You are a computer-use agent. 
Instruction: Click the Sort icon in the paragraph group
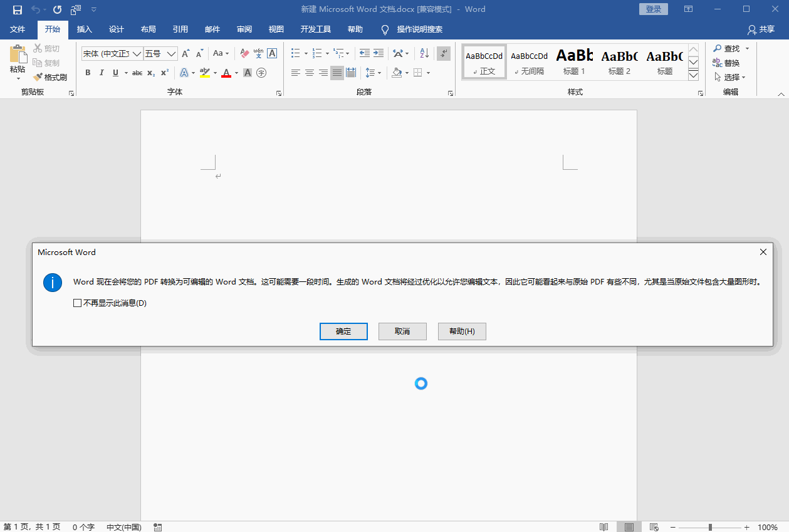(424, 53)
